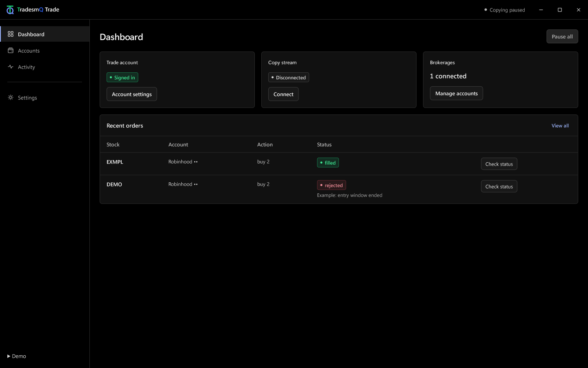
Task: Click the '1 connected' brokerages count
Action: coord(448,76)
